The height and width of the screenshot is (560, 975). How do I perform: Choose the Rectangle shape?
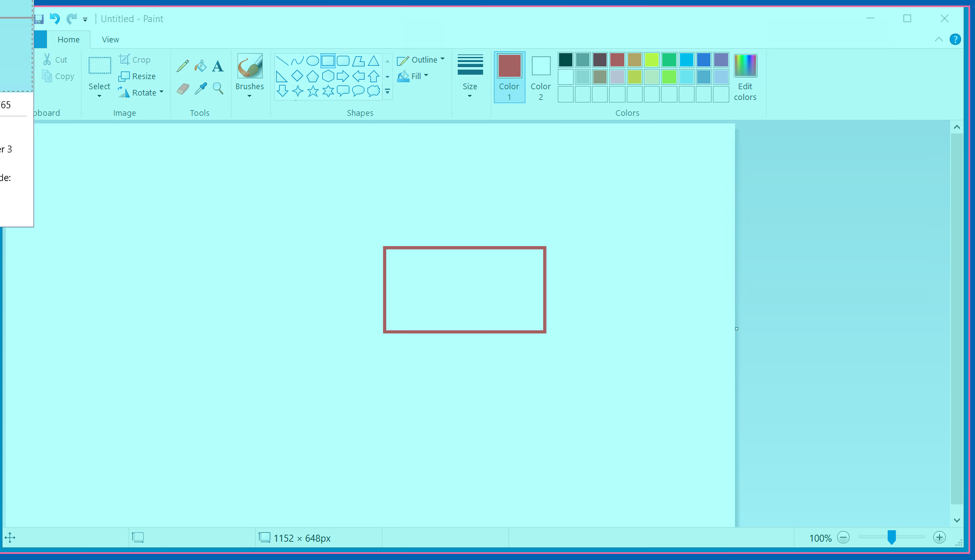(x=328, y=61)
